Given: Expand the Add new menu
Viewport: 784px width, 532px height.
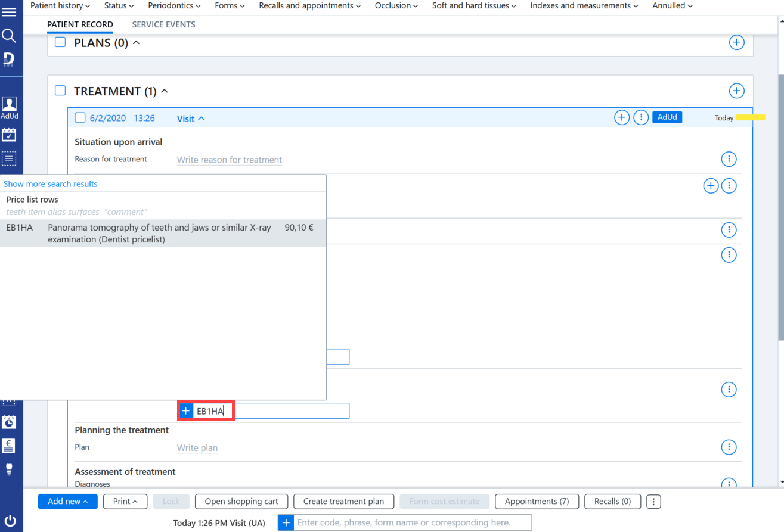Looking at the screenshot, I should tap(68, 502).
